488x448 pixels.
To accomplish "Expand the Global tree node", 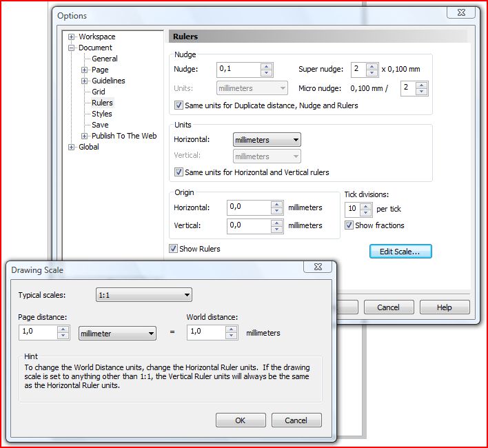I will [x=71, y=147].
